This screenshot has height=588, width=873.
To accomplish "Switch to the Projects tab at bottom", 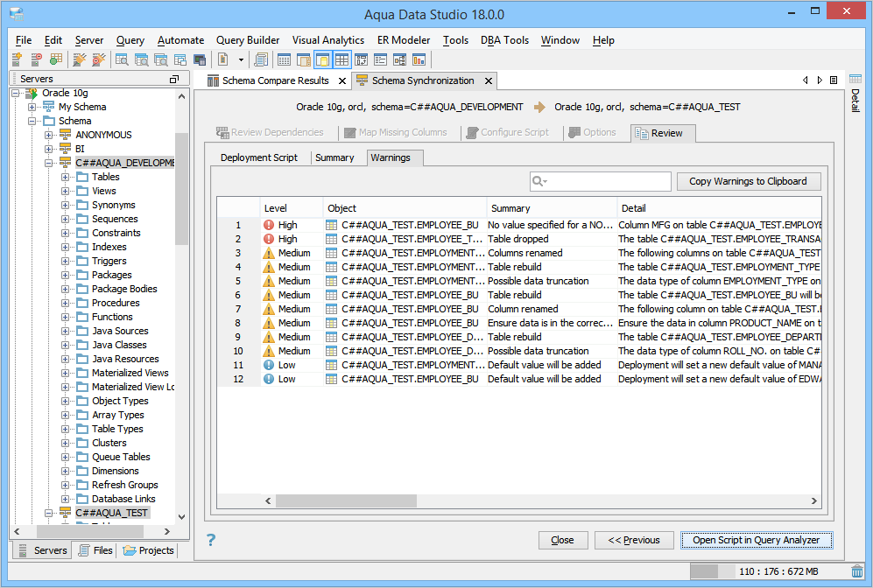I will (x=148, y=550).
